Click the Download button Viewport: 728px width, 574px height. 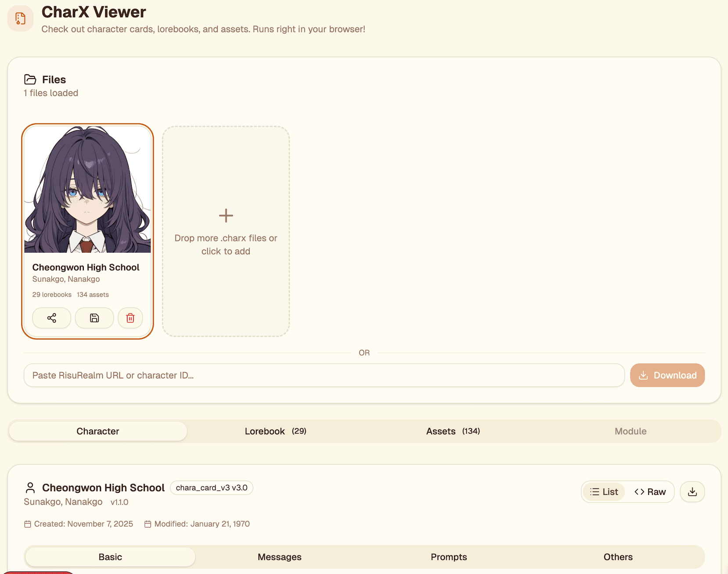(667, 375)
